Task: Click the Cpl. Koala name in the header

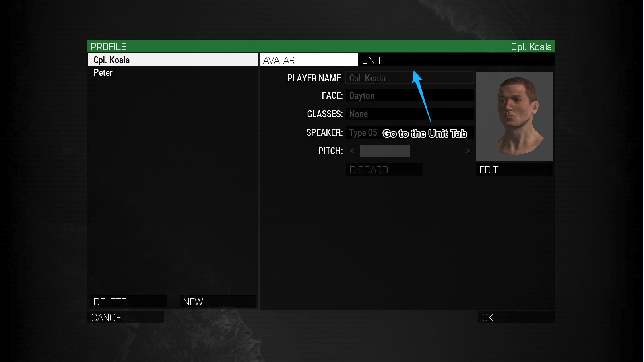Action: click(x=531, y=47)
